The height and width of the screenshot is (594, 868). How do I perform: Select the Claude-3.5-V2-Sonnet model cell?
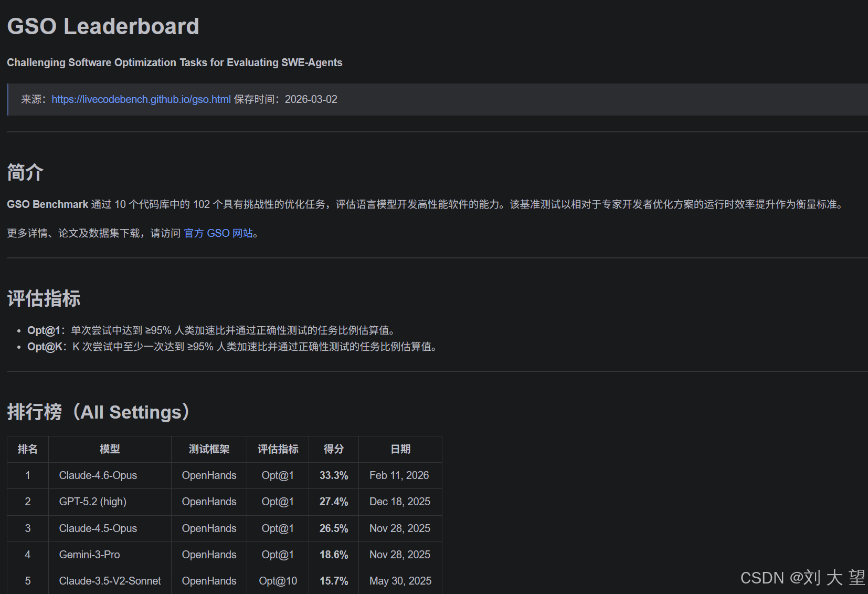tap(110, 581)
